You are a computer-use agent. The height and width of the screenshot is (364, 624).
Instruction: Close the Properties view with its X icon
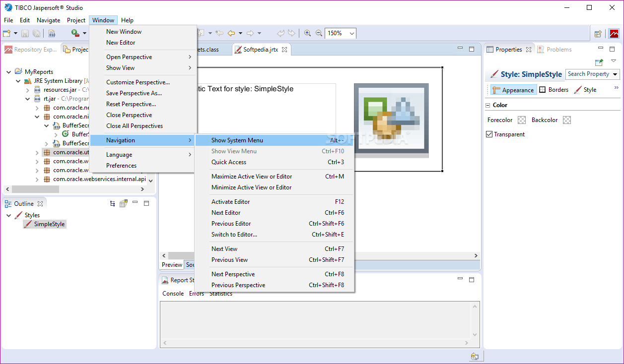pyautogui.click(x=529, y=50)
